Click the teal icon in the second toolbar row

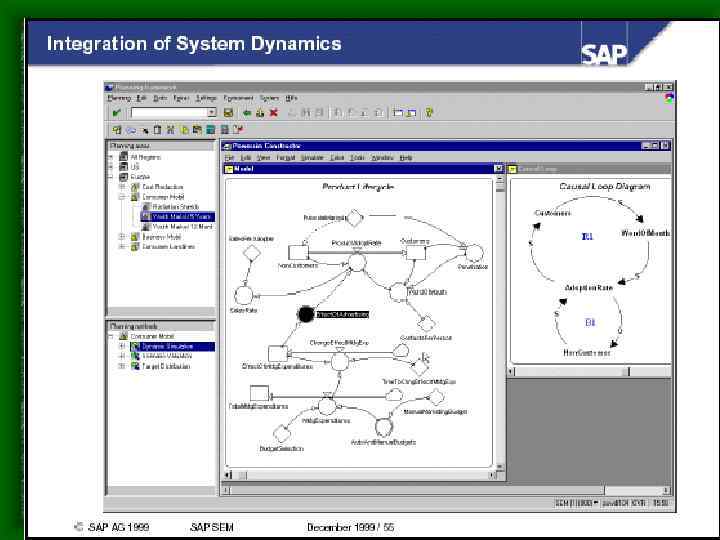pyautogui.click(x=211, y=130)
